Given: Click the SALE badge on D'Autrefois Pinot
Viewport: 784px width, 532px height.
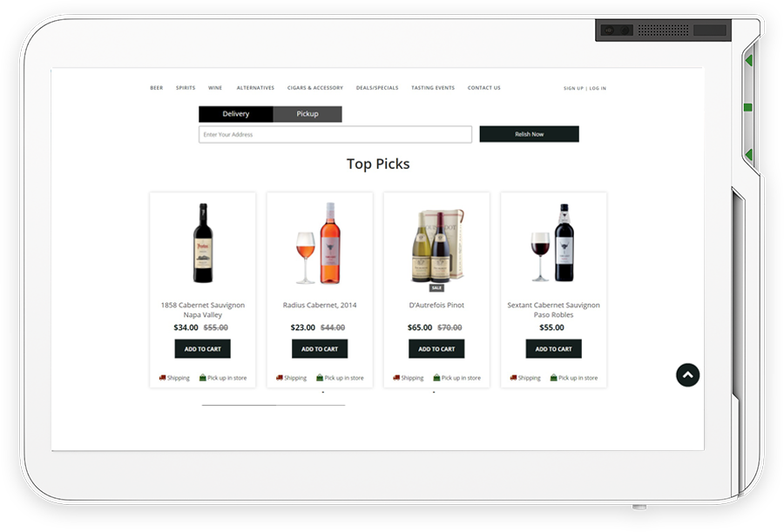Looking at the screenshot, I should 436,288.
